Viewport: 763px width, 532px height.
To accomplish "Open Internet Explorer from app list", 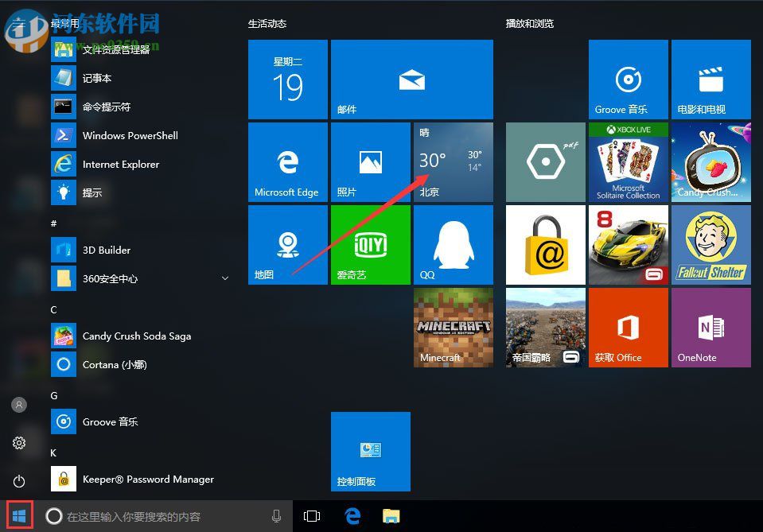I will (120, 164).
